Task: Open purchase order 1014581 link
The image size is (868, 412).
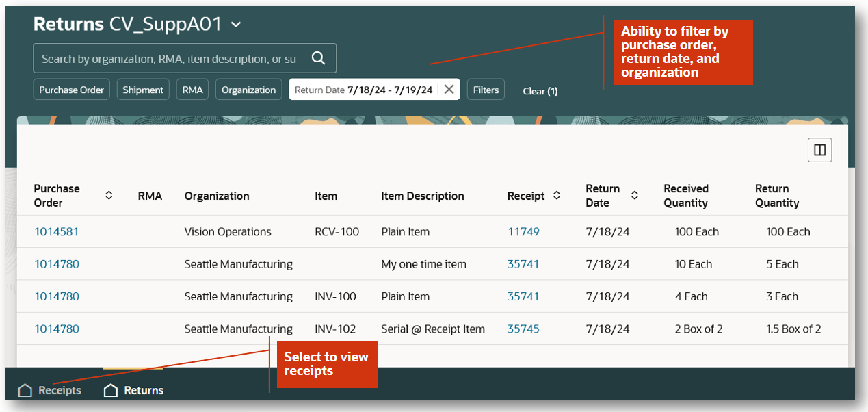Action: click(57, 232)
